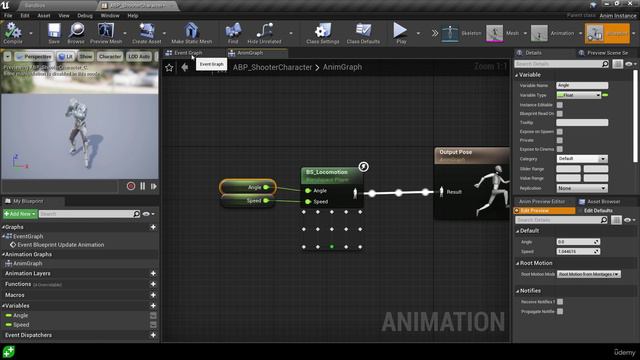
Task: Toggle Speed variable editable eye icon
Action: coord(153,325)
